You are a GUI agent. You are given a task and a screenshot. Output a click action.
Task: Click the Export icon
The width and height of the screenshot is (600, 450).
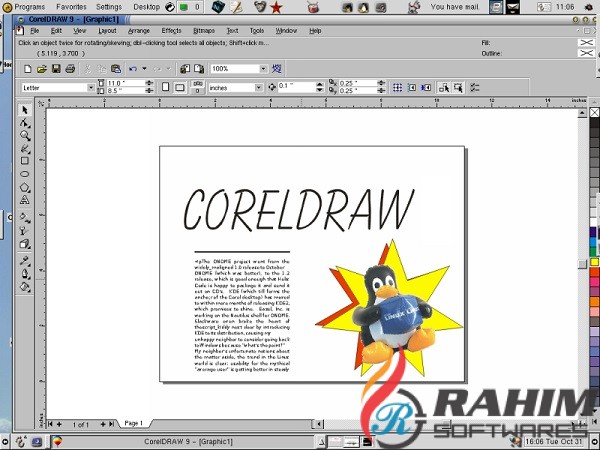(199, 69)
